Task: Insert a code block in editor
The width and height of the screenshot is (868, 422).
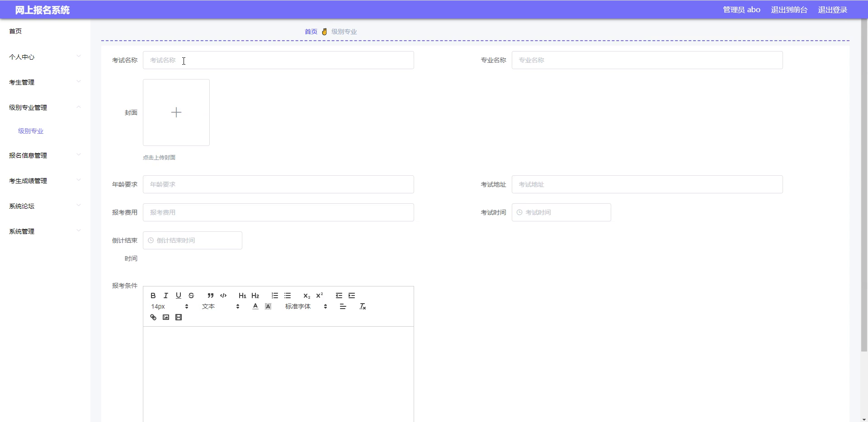Action: tap(223, 295)
